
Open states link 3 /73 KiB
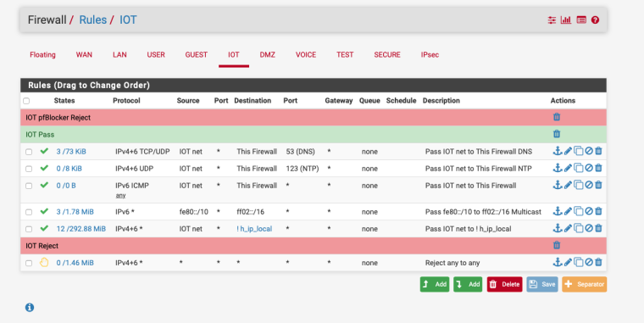(71, 152)
